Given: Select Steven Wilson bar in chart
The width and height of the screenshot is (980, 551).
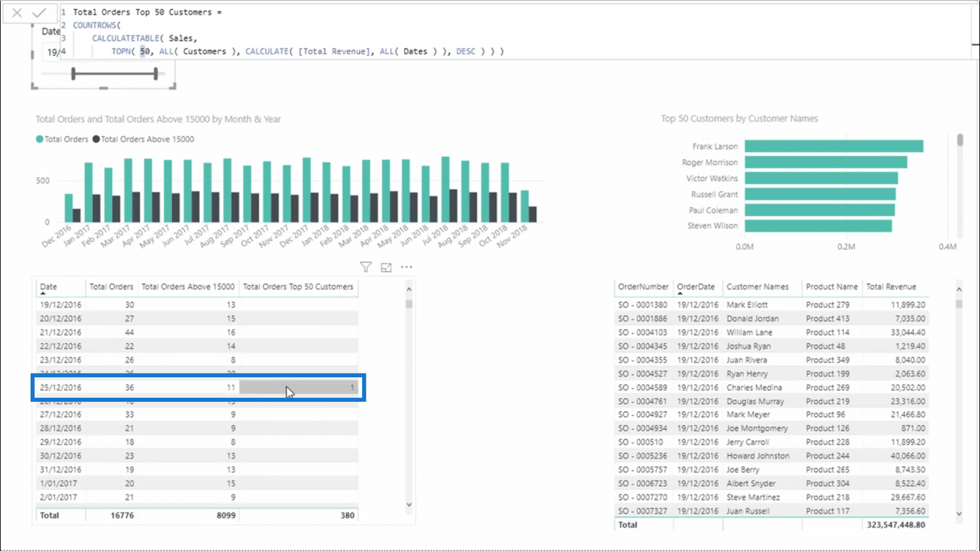Looking at the screenshot, I should pyautogui.click(x=818, y=226).
